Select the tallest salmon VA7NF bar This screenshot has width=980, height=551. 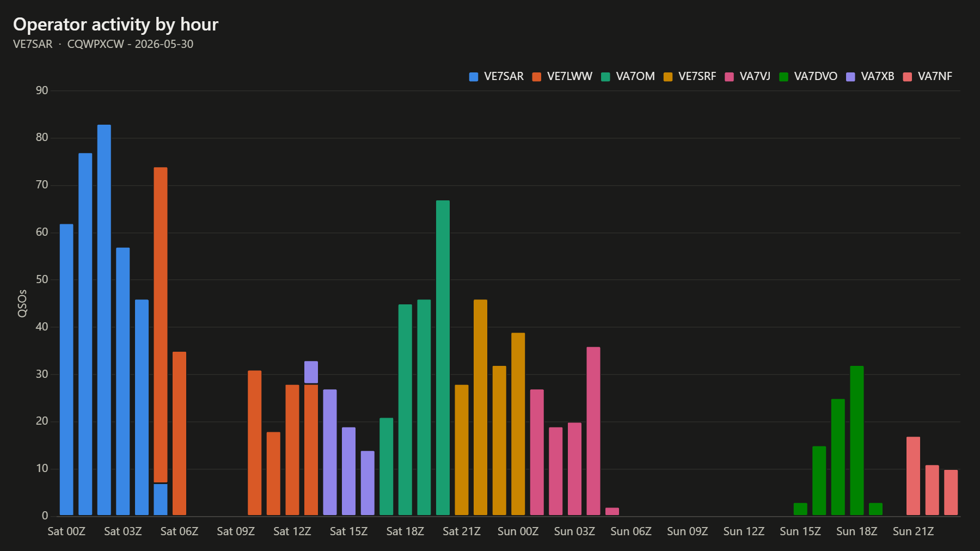tap(914, 476)
